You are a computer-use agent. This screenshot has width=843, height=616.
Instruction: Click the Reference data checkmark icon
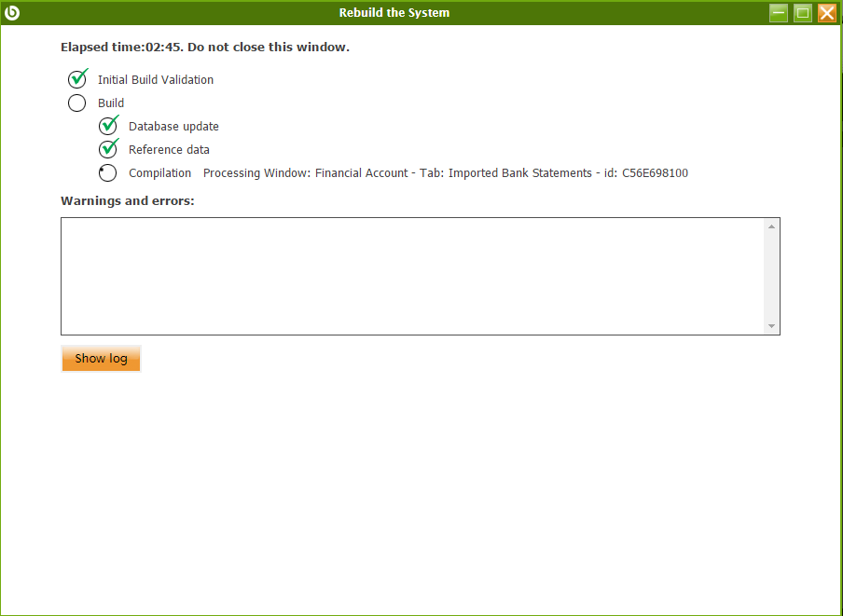[108, 148]
